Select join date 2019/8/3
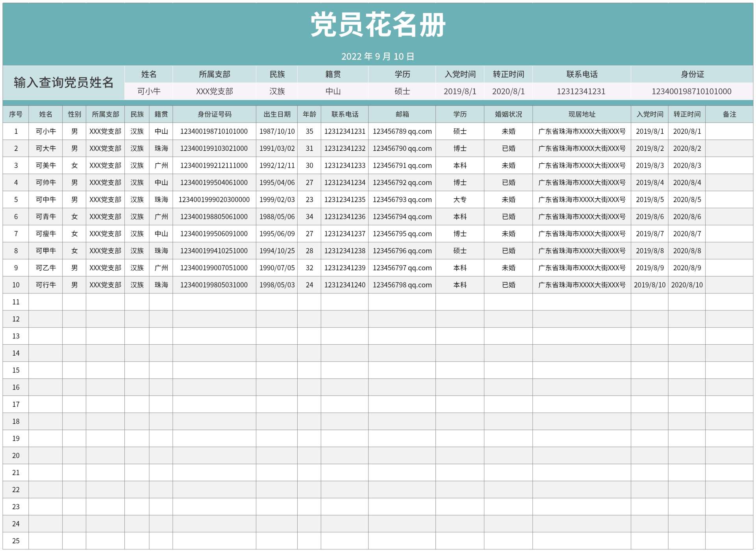This screenshot has width=756, height=552. tap(650, 165)
